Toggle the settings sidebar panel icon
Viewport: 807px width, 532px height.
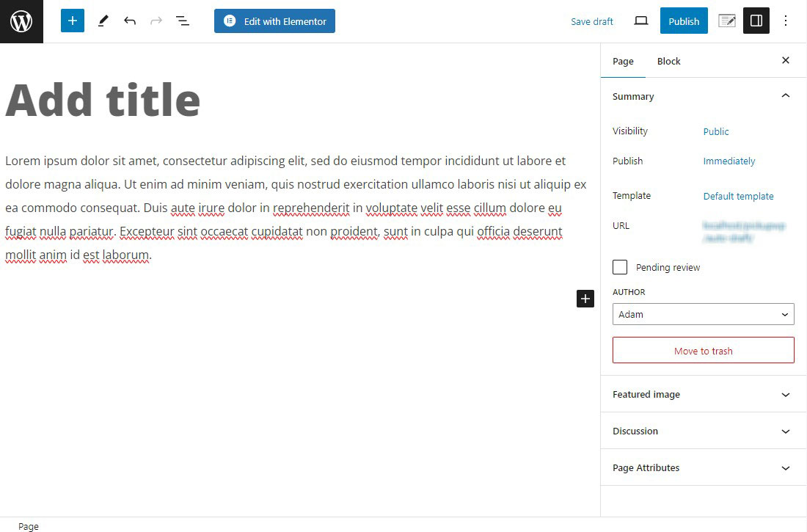(x=756, y=21)
